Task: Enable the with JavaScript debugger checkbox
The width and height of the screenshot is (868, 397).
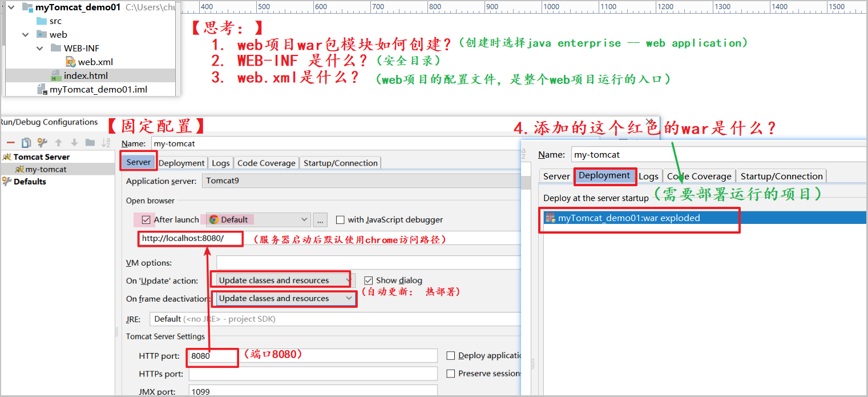Action: click(340, 219)
